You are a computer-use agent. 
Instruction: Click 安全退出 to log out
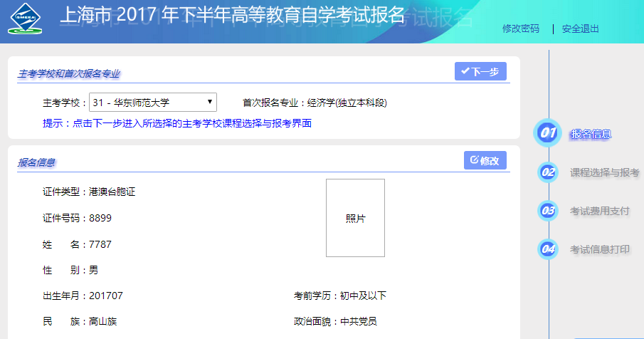580,29
